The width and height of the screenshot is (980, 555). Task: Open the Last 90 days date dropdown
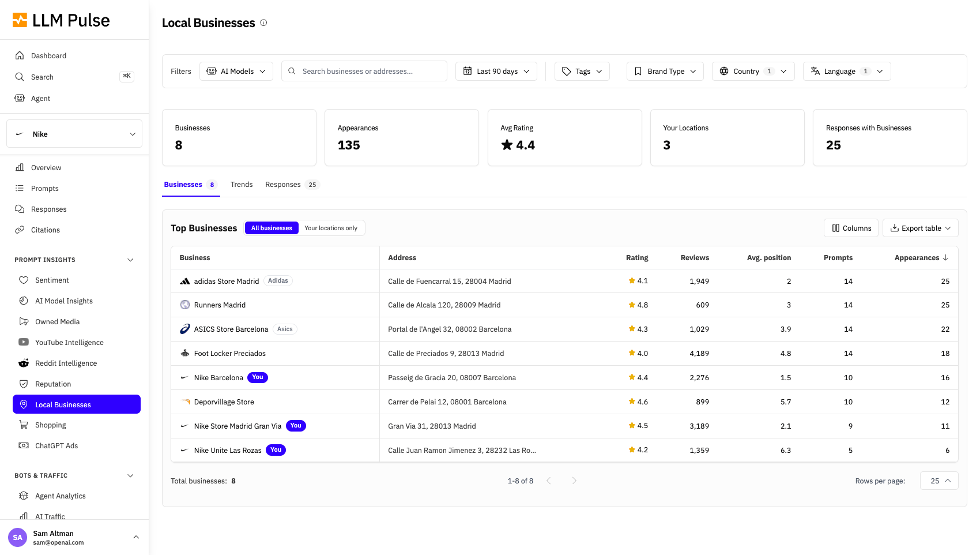496,71
